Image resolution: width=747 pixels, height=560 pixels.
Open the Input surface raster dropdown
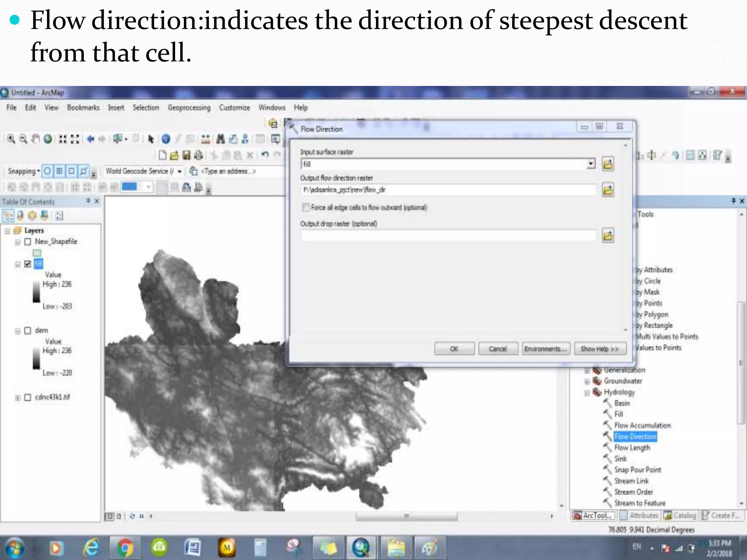(x=591, y=164)
